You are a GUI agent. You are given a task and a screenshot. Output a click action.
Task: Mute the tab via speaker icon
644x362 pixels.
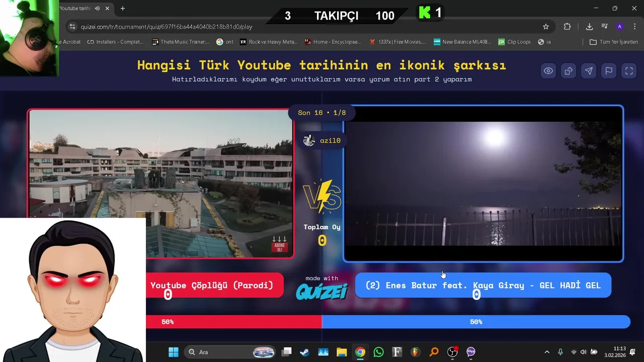(x=97, y=9)
